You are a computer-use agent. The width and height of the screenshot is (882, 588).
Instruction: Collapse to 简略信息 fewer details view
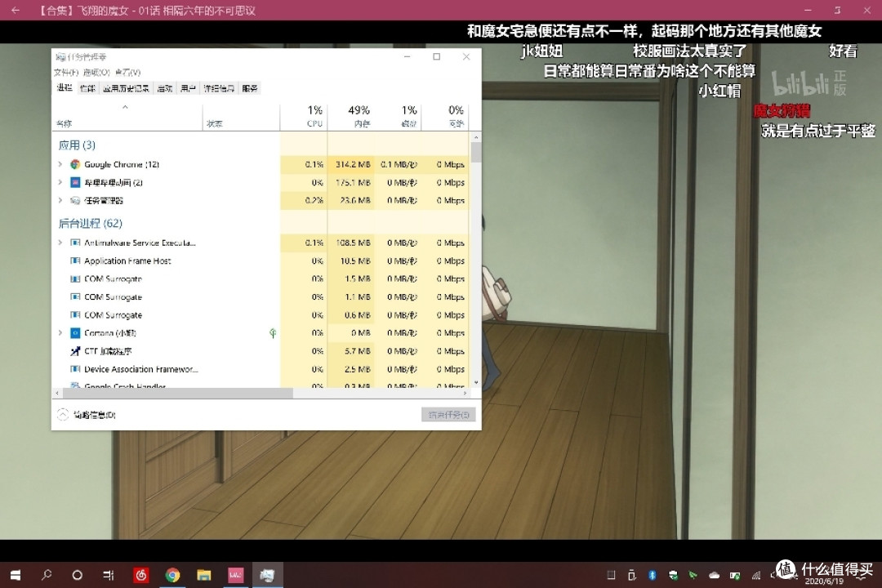pos(87,415)
